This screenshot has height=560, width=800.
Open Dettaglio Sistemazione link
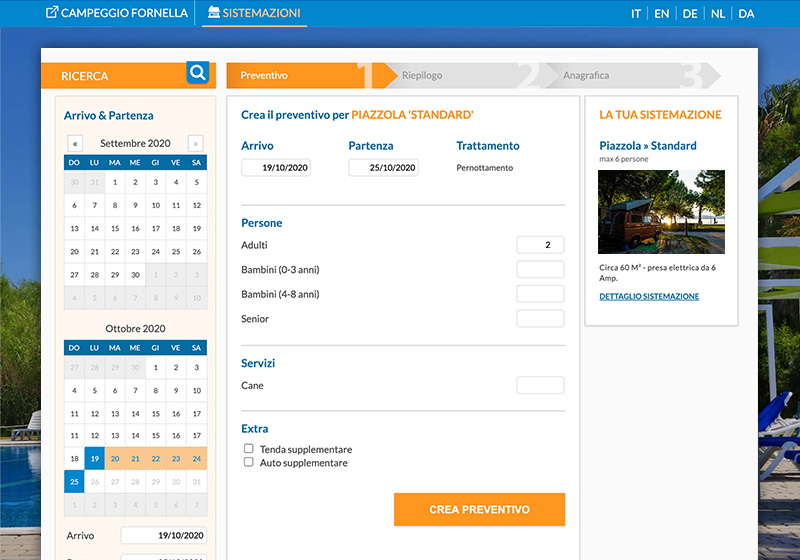[649, 296]
